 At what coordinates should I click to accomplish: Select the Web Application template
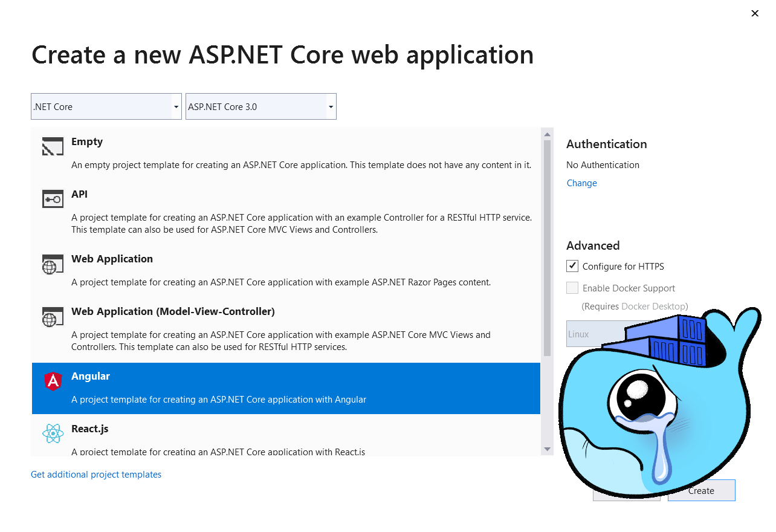click(x=286, y=270)
